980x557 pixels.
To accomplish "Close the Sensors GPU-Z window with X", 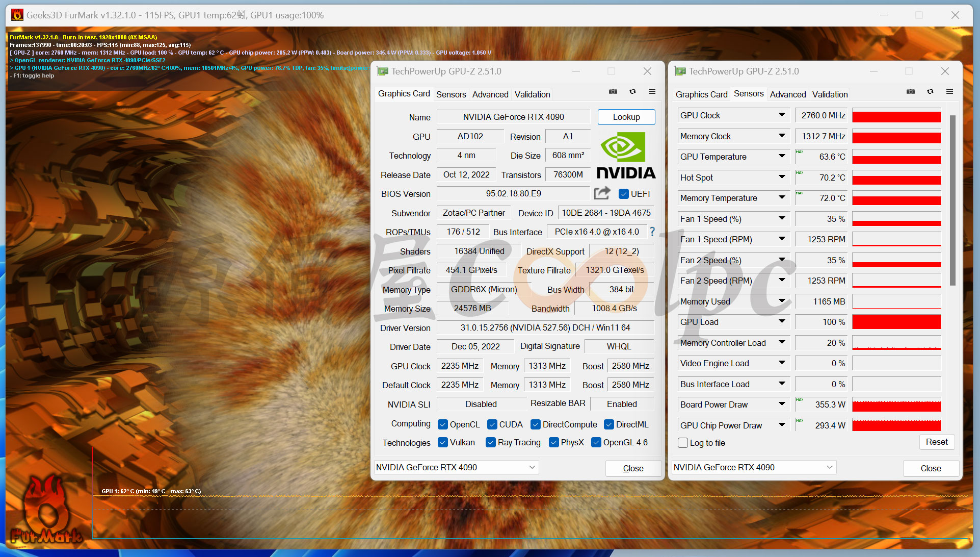I will 945,71.
